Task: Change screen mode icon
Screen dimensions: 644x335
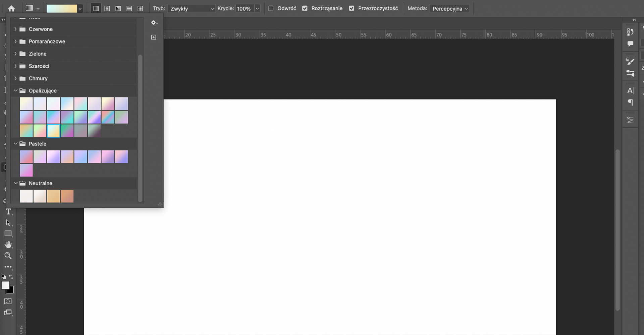Action: point(8,313)
